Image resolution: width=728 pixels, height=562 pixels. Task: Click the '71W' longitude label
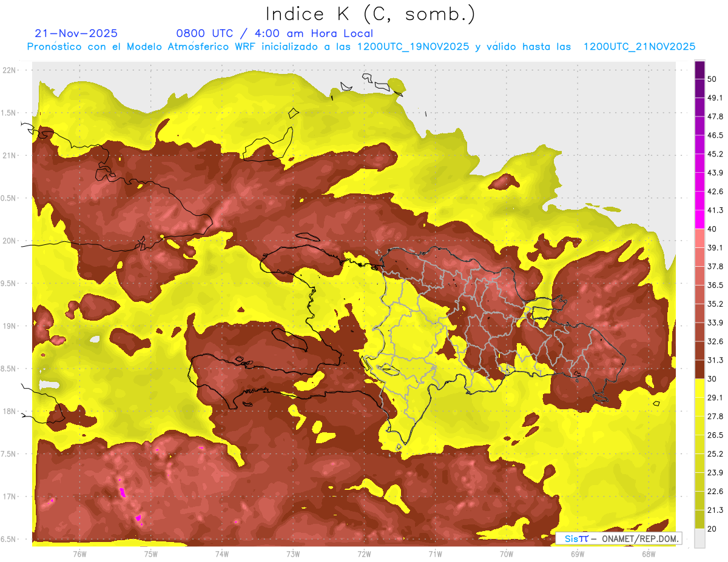435,554
